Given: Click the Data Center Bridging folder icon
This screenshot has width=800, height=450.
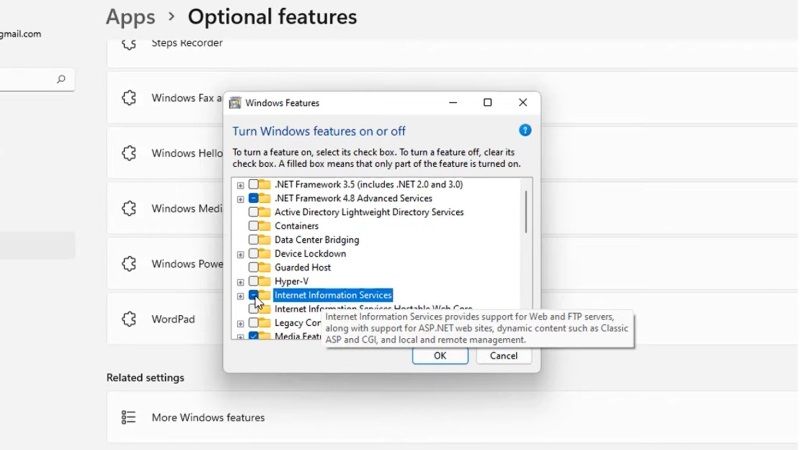Looking at the screenshot, I should click(264, 239).
